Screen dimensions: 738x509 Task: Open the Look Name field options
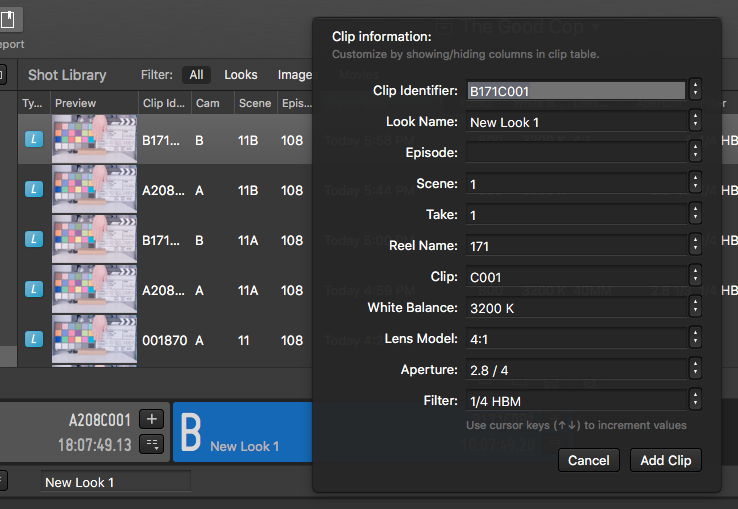(x=696, y=122)
